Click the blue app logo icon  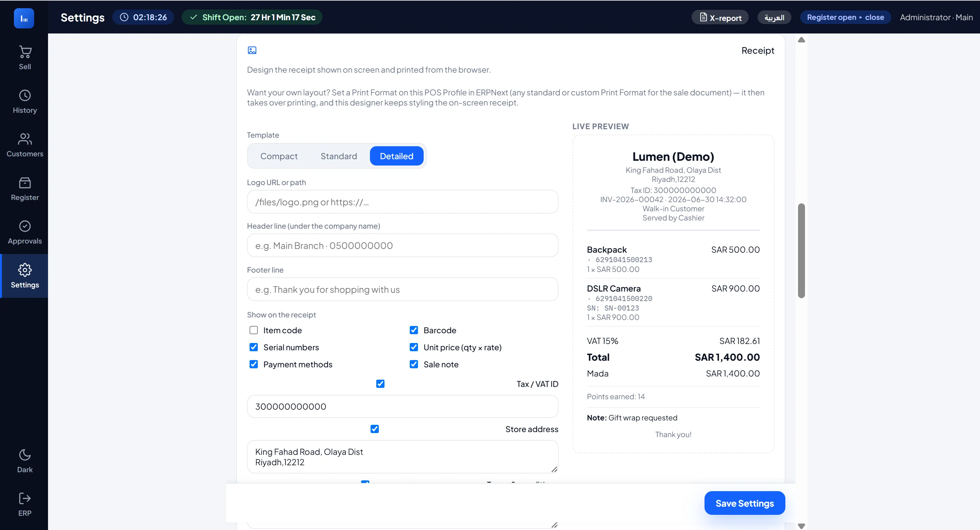pos(24,18)
